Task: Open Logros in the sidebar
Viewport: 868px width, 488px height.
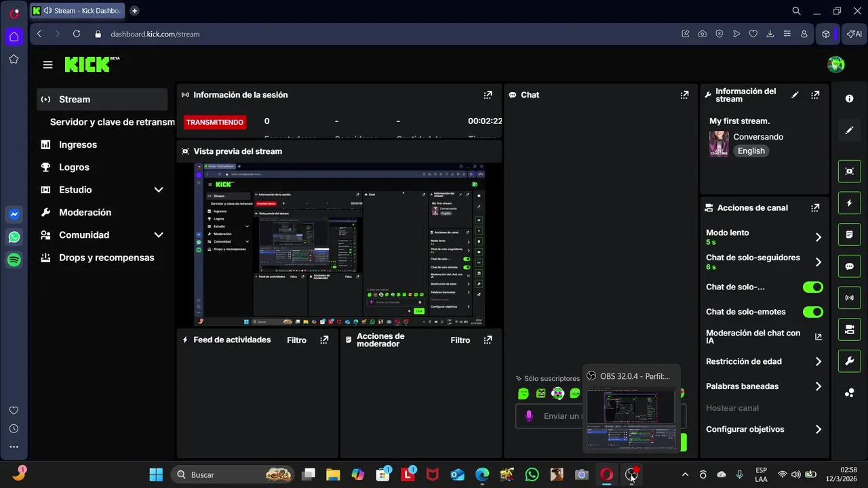Action: (102, 167)
